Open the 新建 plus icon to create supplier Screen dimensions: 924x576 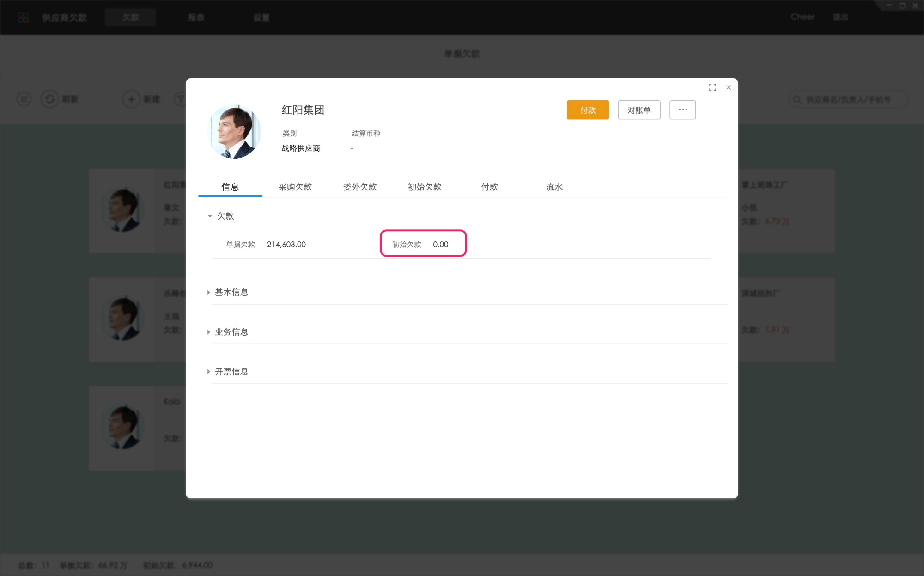[130, 99]
